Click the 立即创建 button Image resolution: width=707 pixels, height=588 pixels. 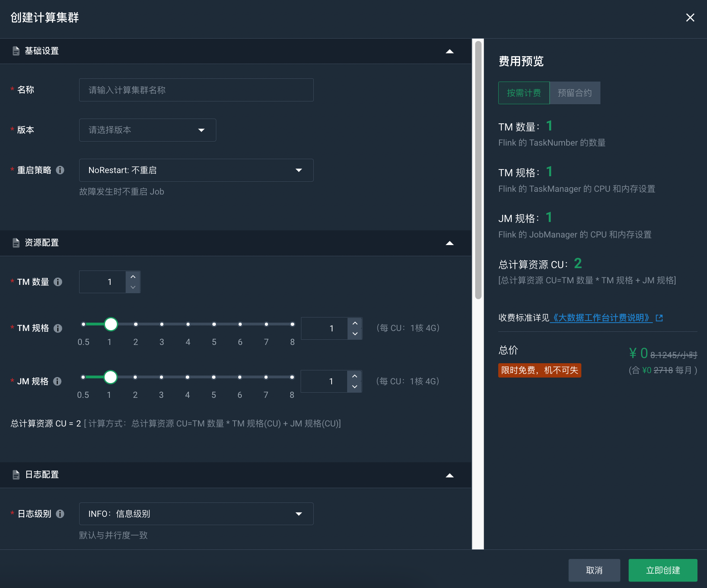click(663, 570)
